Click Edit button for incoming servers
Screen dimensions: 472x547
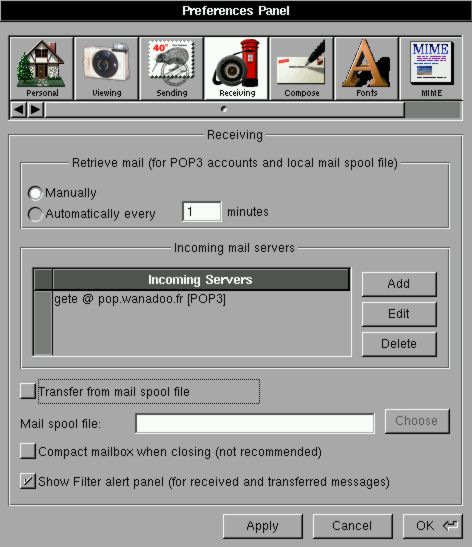[x=399, y=314]
